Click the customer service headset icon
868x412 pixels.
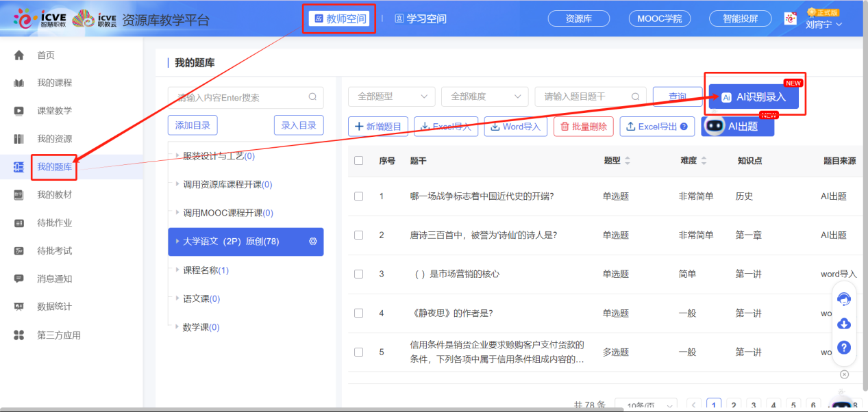coord(844,299)
